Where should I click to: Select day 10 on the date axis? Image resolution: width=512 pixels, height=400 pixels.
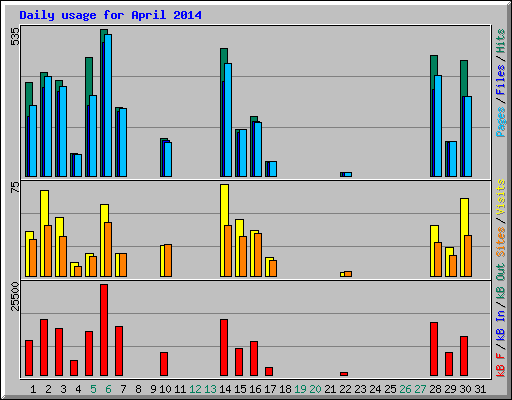tap(165, 389)
